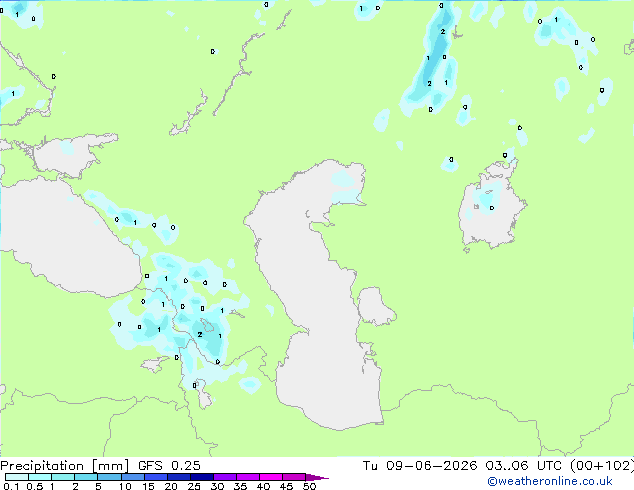Click the '35' legend scale label
The width and height of the screenshot is (634, 490).
[x=240, y=486]
